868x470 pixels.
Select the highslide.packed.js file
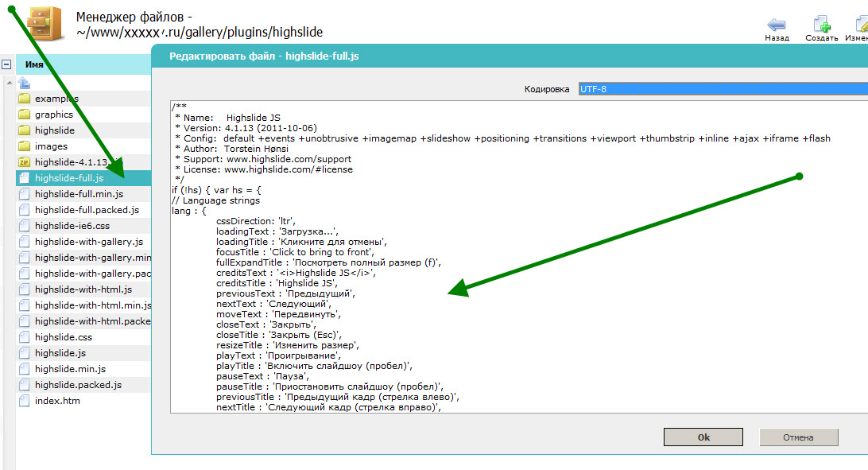point(78,385)
